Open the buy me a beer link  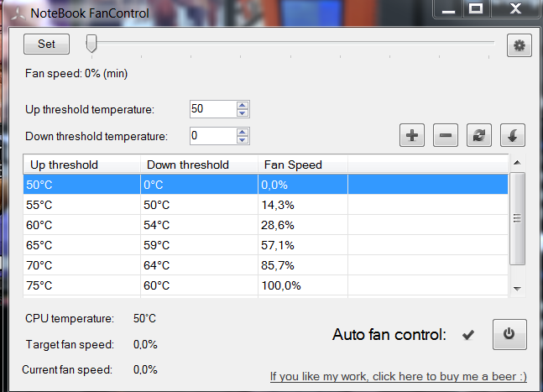pyautogui.click(x=399, y=376)
